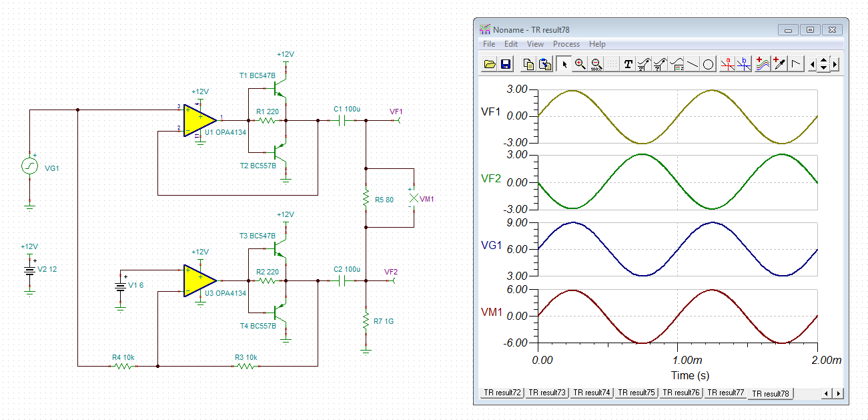
Task: Select transistor T4 BC557B
Action: [281, 313]
